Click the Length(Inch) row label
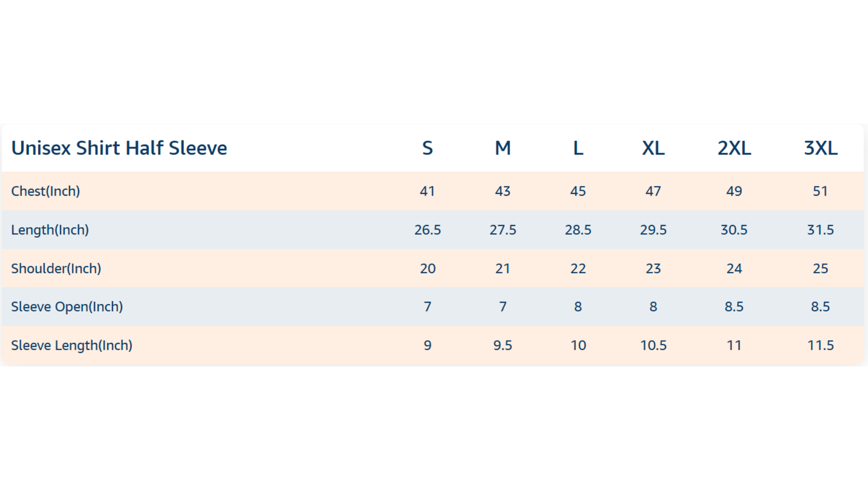The image size is (868, 488). [50, 230]
